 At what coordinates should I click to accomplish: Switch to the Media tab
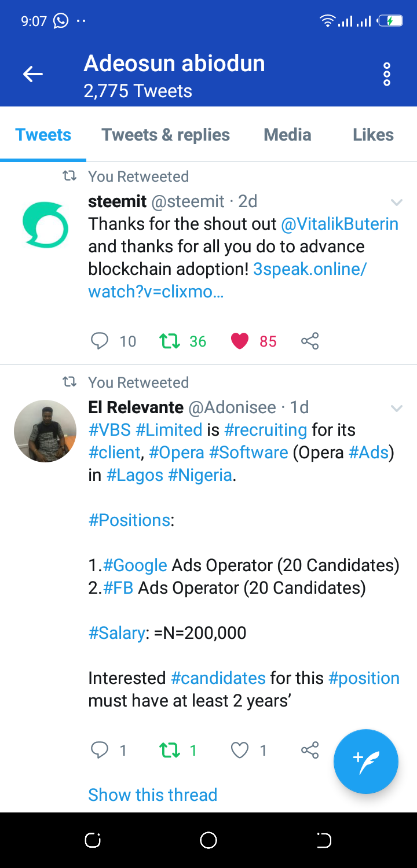[x=287, y=135]
